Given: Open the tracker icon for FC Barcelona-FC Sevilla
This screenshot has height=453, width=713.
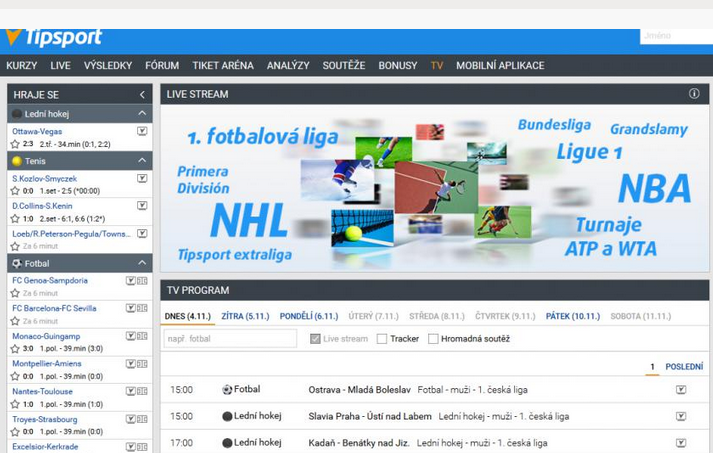Looking at the screenshot, I should pyautogui.click(x=142, y=308).
